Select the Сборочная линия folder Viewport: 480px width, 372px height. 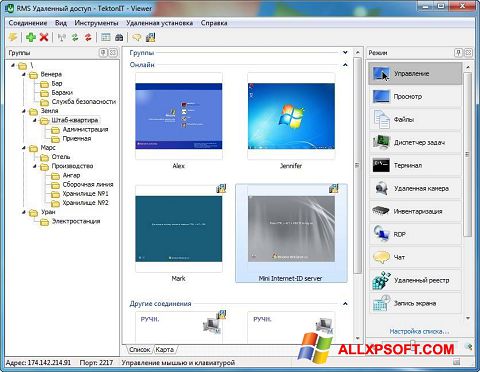tap(88, 184)
